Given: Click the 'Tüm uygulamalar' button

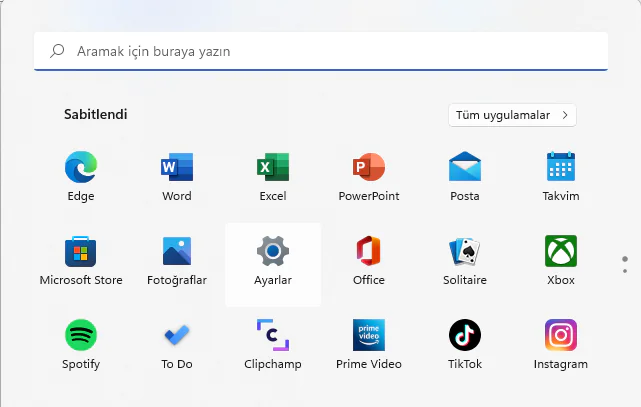Looking at the screenshot, I should (x=512, y=115).
